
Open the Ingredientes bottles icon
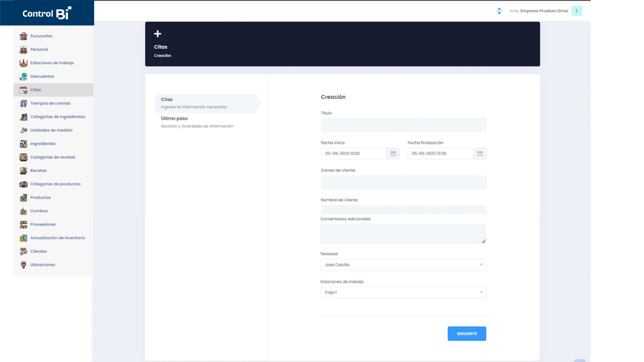(23, 144)
